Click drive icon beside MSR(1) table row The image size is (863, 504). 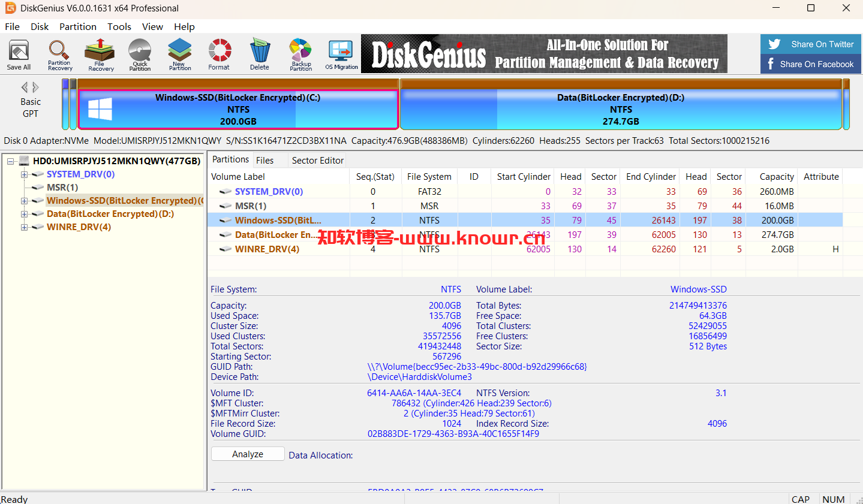click(x=225, y=206)
